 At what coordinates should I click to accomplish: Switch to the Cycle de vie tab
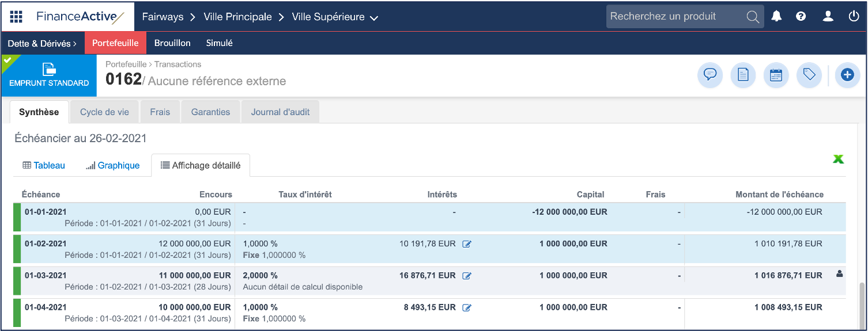click(x=104, y=112)
